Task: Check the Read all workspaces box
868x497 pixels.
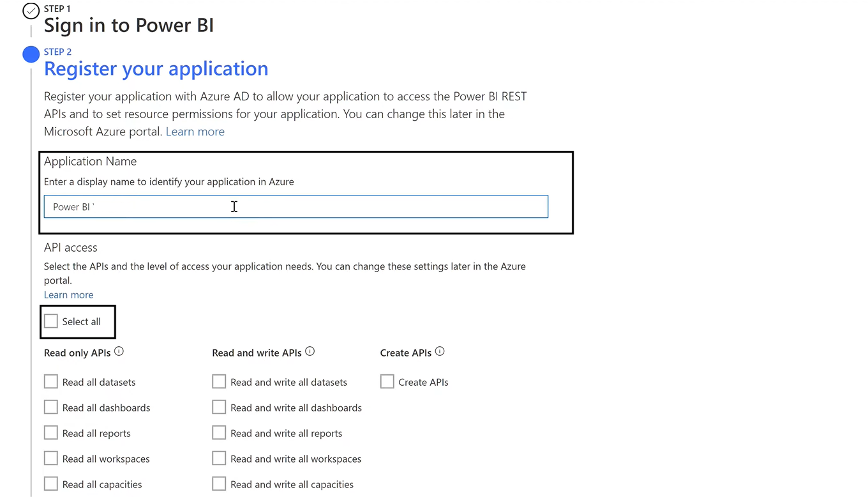Action: click(x=51, y=458)
